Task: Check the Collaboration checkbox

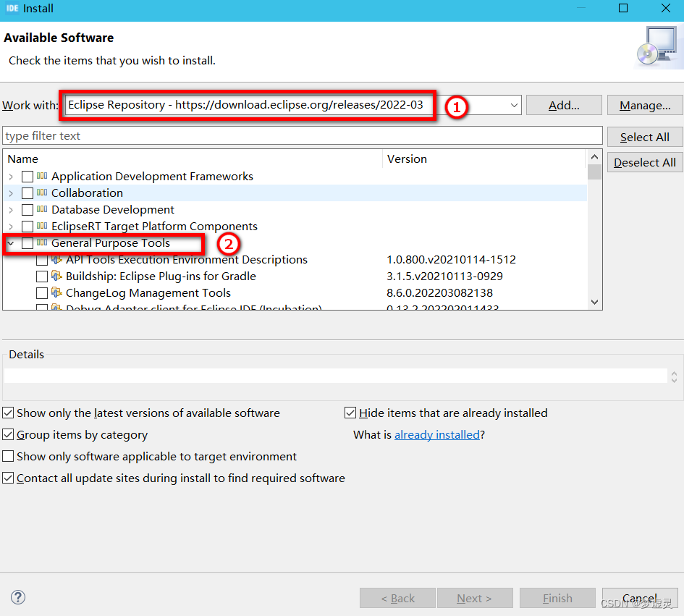Action: pos(28,193)
